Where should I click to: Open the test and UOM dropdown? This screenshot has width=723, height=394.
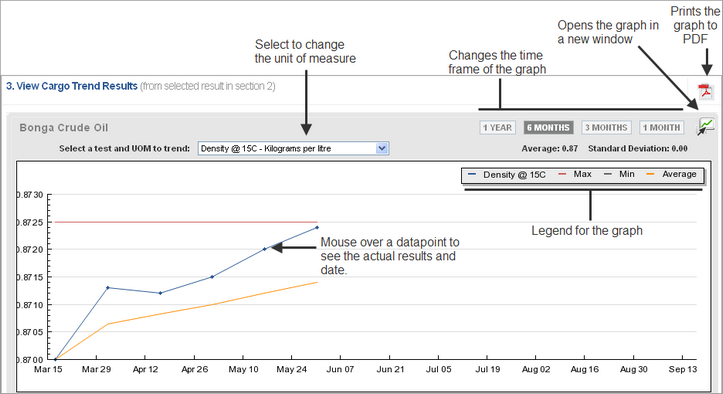(293, 149)
